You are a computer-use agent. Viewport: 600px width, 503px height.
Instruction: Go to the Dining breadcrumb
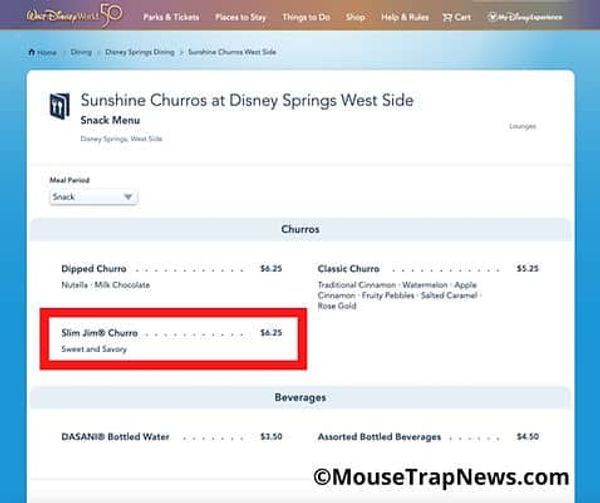coord(81,52)
